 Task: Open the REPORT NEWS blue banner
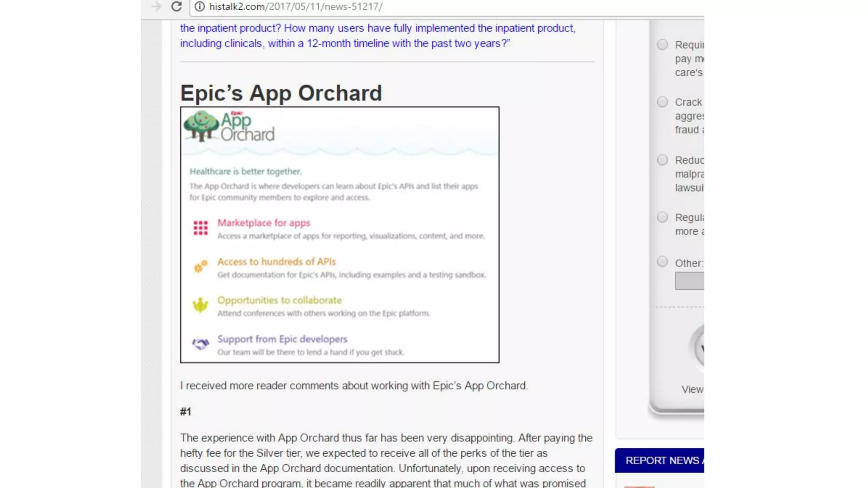click(x=659, y=460)
